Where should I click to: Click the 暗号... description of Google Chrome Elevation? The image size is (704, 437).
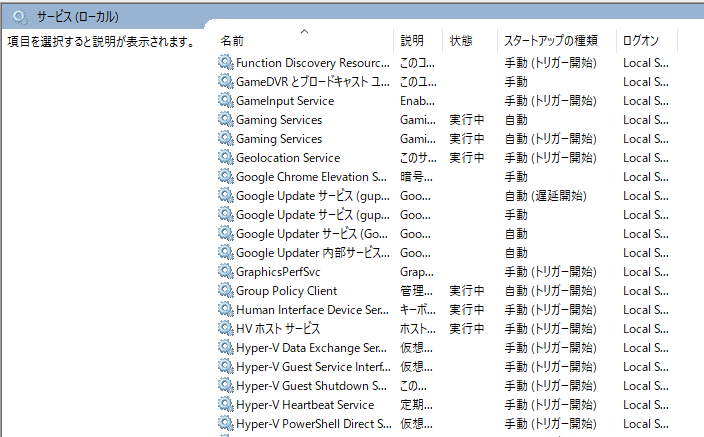click(x=416, y=177)
